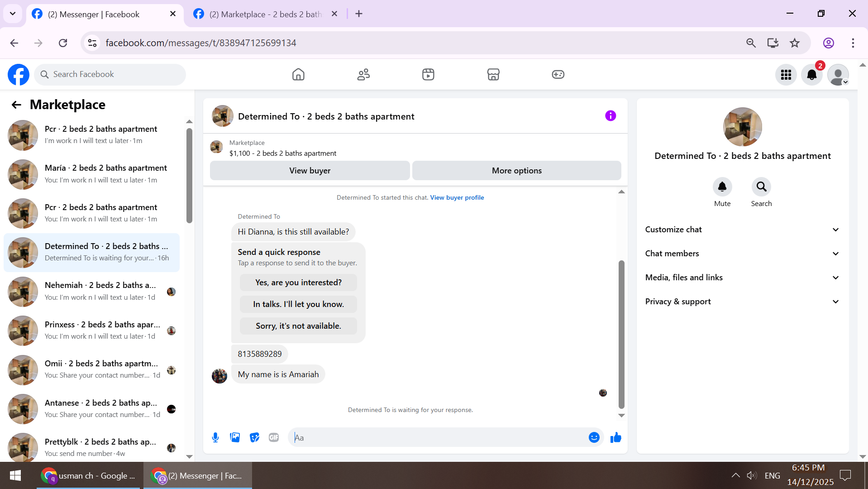
Task: Click the browser reload icon
Action: tap(63, 43)
